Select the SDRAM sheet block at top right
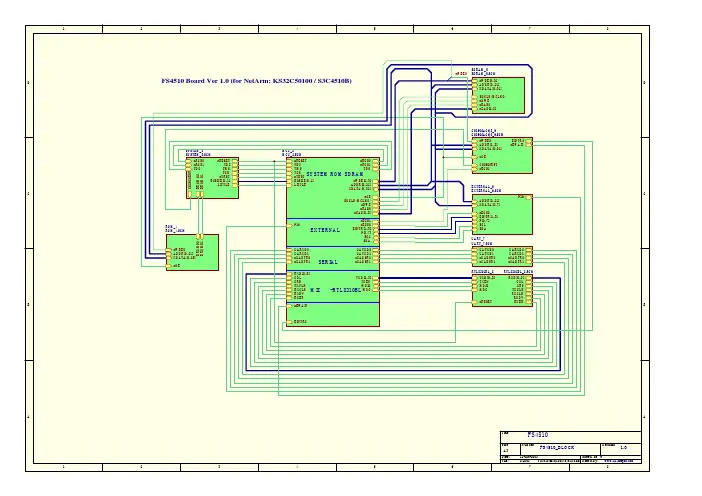This screenshot has width=702, height=496. point(498,95)
